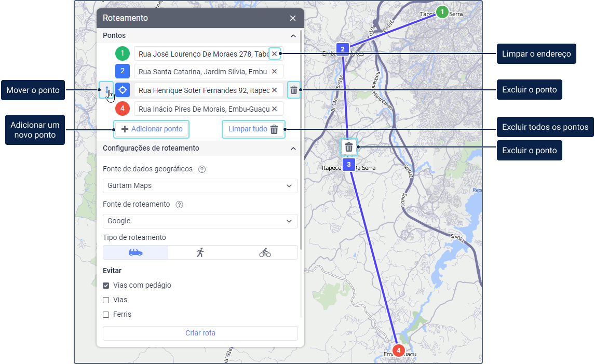This screenshot has height=364, width=595.
Task: Enable the Ferris checkbox
Action: pos(106,315)
